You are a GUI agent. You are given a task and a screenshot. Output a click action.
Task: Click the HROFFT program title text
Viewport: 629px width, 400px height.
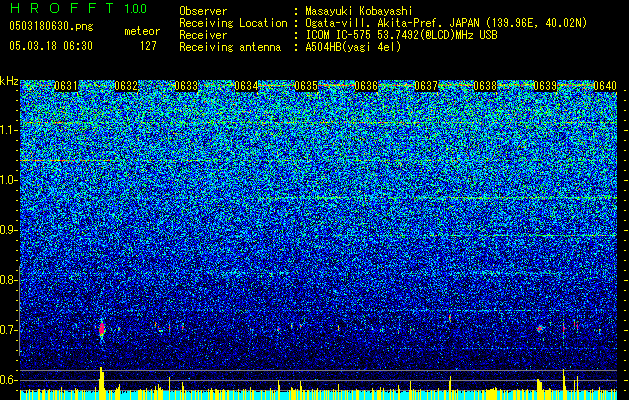pos(62,8)
